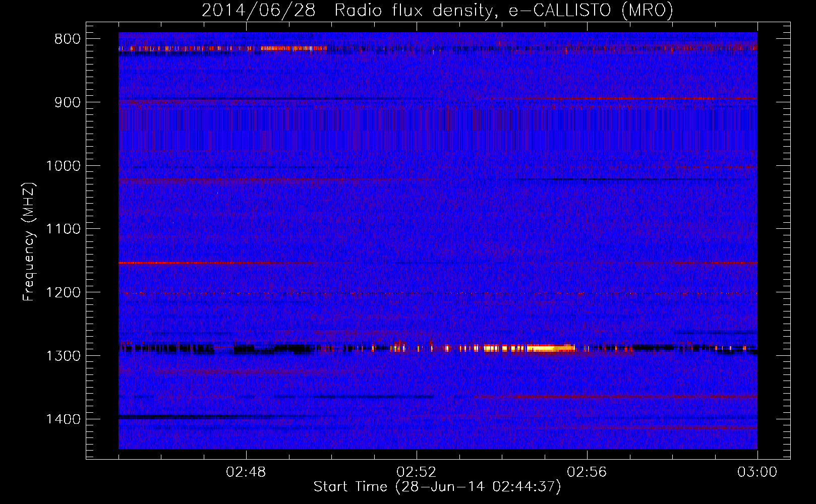The width and height of the screenshot is (816, 504).
Task: Click the 1000 frequency tick label
Action: coord(63,166)
